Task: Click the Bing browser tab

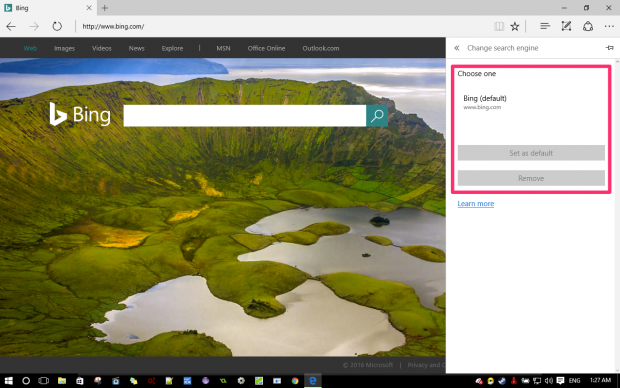Action: tap(48, 8)
